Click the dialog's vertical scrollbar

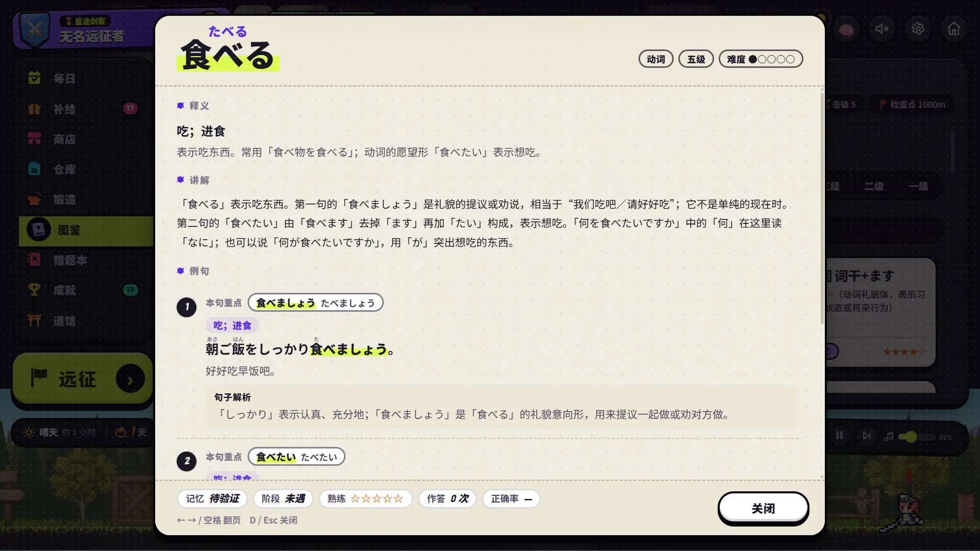point(822,209)
